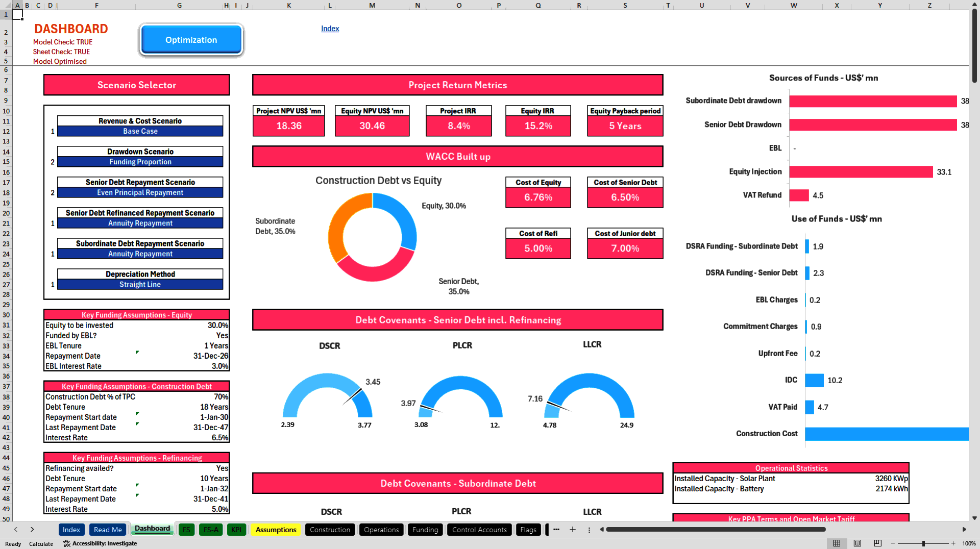980x549 pixels.
Task: Select the FS-A sheet tab
Action: pyautogui.click(x=211, y=530)
